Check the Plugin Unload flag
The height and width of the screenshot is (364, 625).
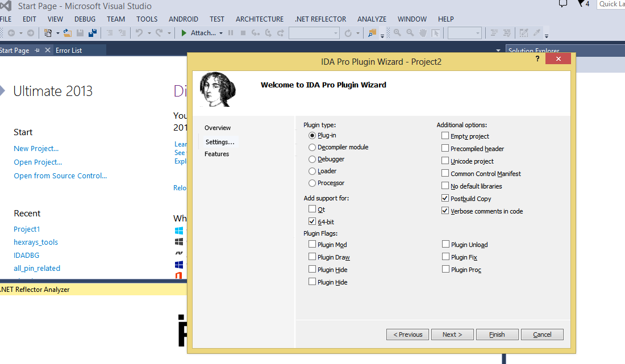[x=445, y=244]
